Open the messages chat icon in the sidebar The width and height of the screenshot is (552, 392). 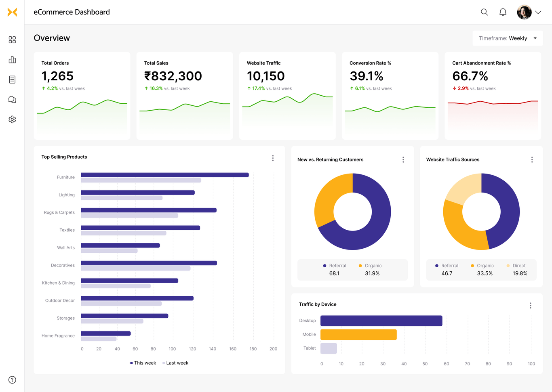(x=12, y=99)
